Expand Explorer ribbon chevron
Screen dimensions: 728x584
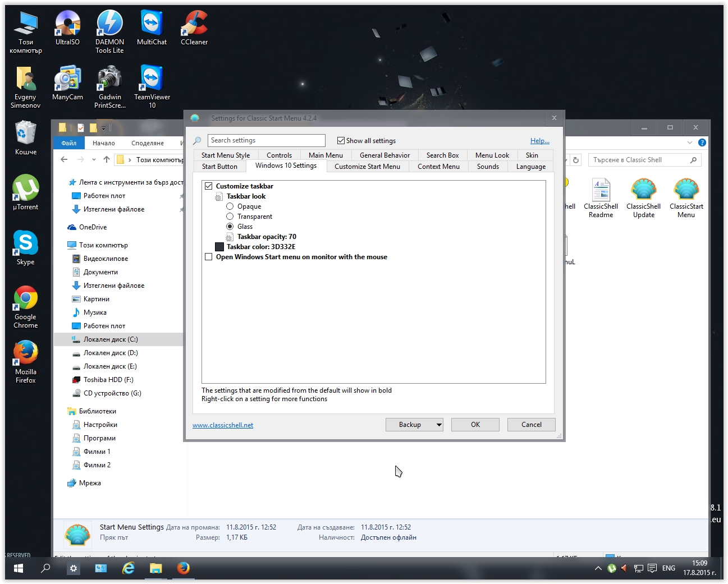pos(690,142)
